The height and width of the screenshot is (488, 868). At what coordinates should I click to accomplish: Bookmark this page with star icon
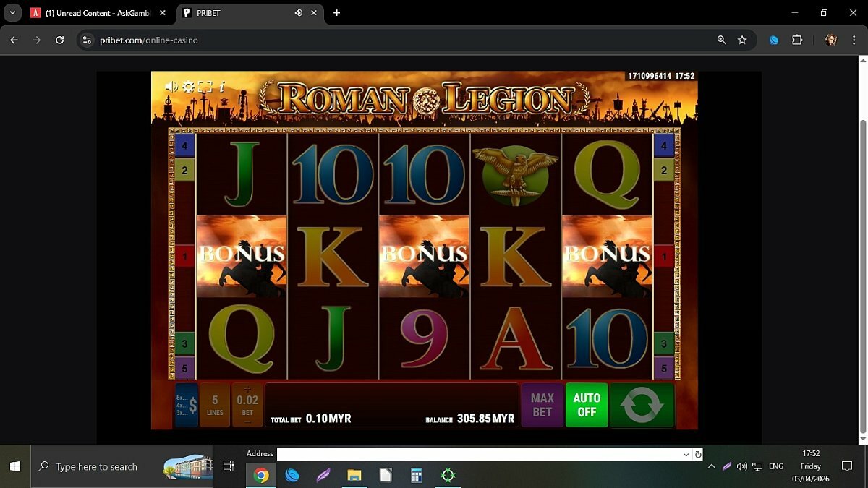[742, 40]
